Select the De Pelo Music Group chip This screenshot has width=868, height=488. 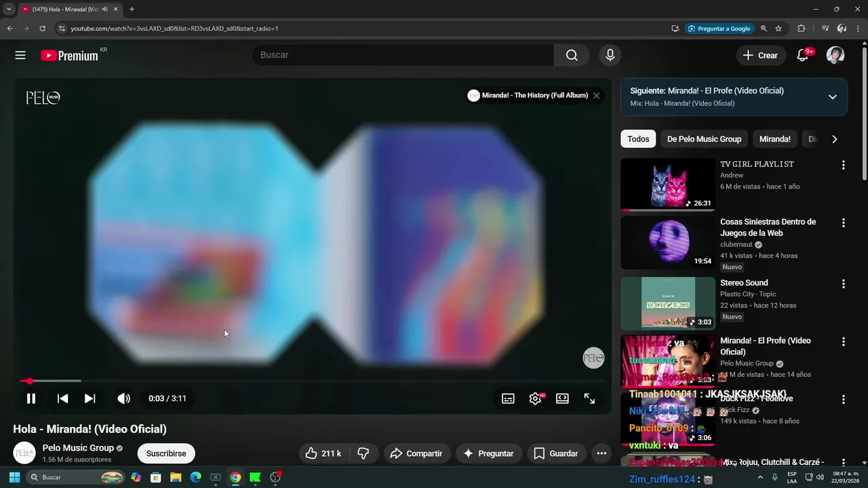click(x=704, y=139)
